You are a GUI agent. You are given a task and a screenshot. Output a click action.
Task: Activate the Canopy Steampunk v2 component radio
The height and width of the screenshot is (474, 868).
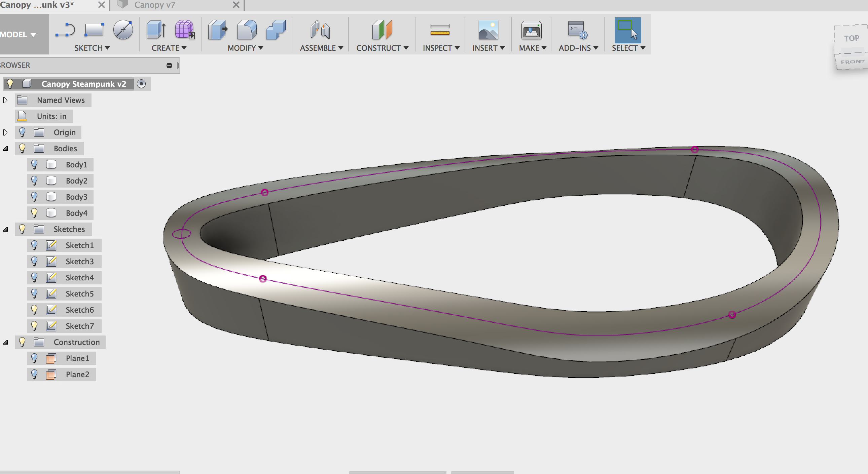pyautogui.click(x=142, y=84)
